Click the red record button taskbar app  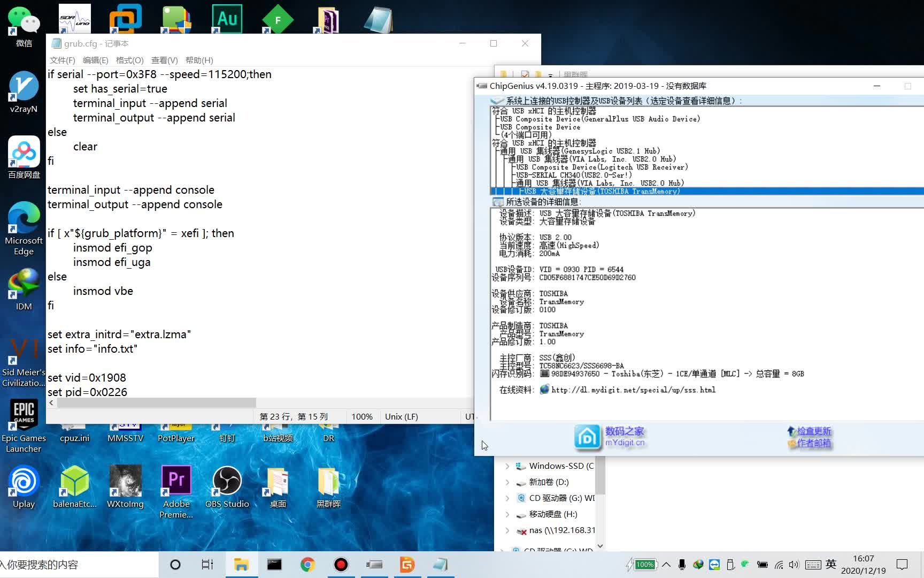pyautogui.click(x=341, y=565)
